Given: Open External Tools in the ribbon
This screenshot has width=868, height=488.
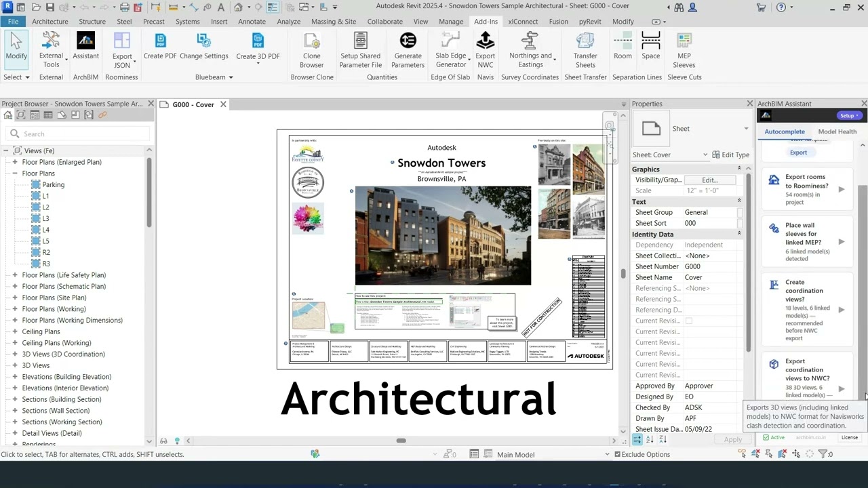Looking at the screenshot, I should (51, 49).
